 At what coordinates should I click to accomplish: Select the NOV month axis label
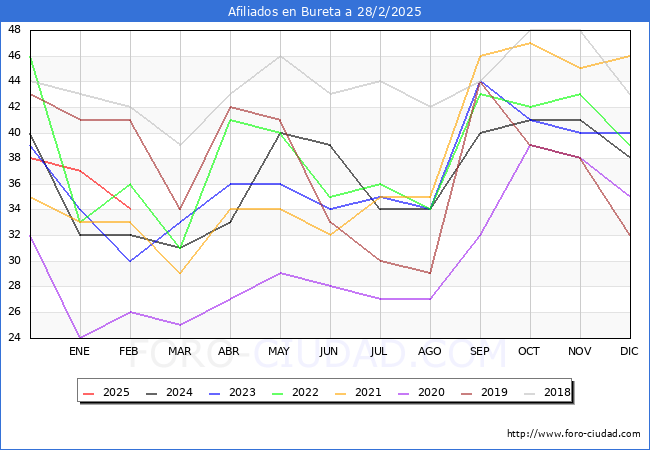pyautogui.click(x=579, y=352)
